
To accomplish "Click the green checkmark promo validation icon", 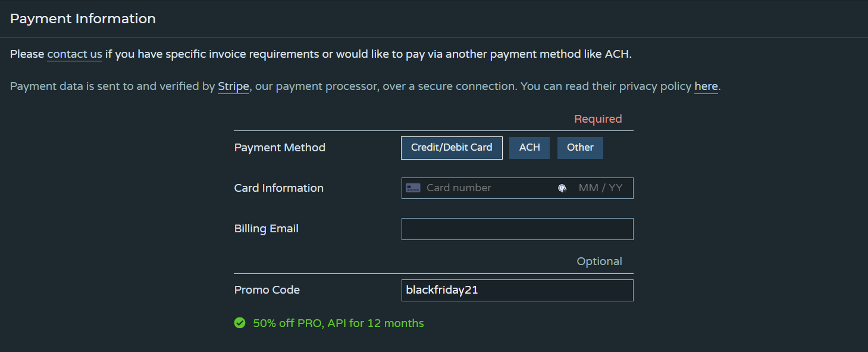I will coord(240,323).
